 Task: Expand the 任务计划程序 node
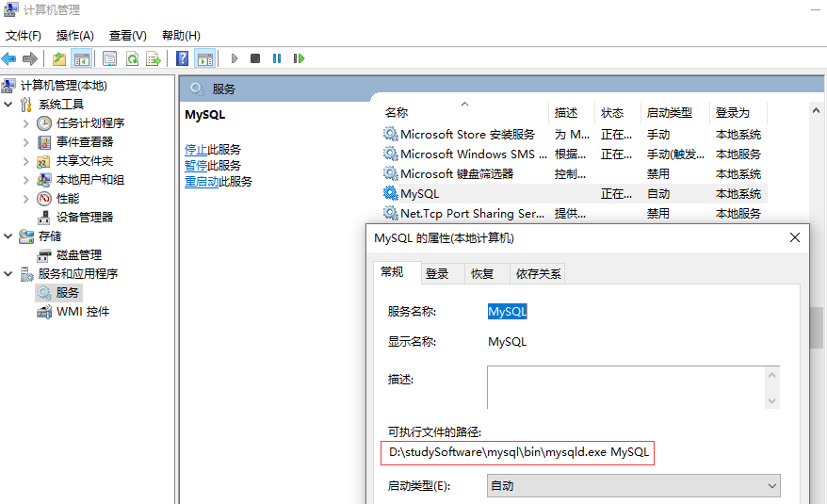(x=25, y=123)
